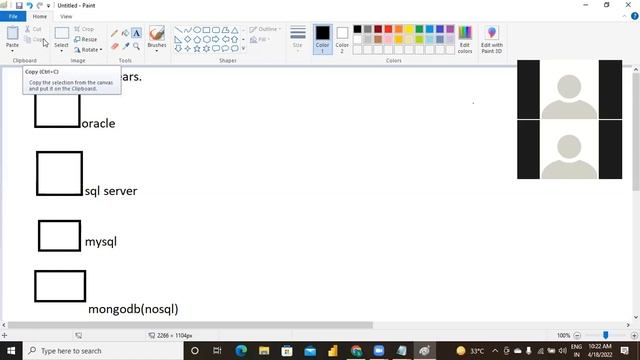Click the Cut scissors button

click(x=33, y=29)
